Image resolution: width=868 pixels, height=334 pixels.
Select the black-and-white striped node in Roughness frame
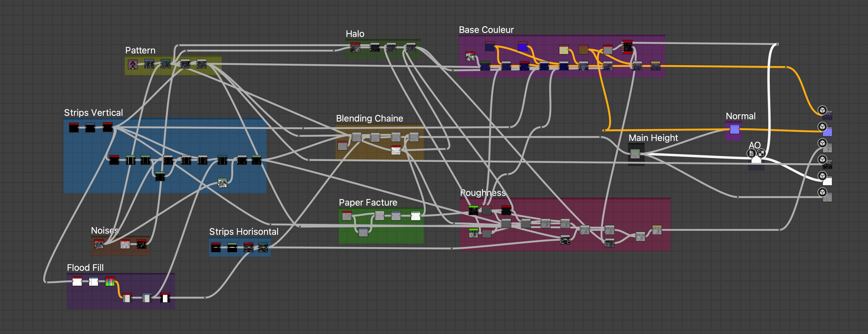(565, 240)
